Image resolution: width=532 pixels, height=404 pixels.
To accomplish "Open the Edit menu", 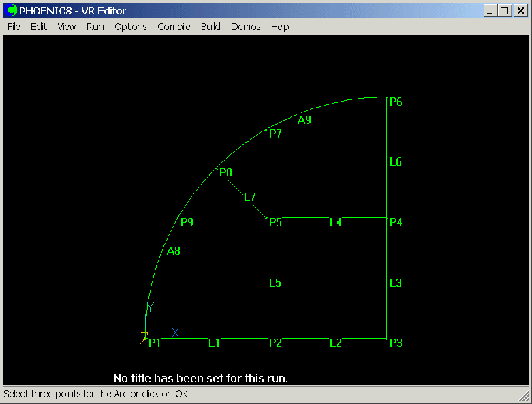I will (x=39, y=27).
